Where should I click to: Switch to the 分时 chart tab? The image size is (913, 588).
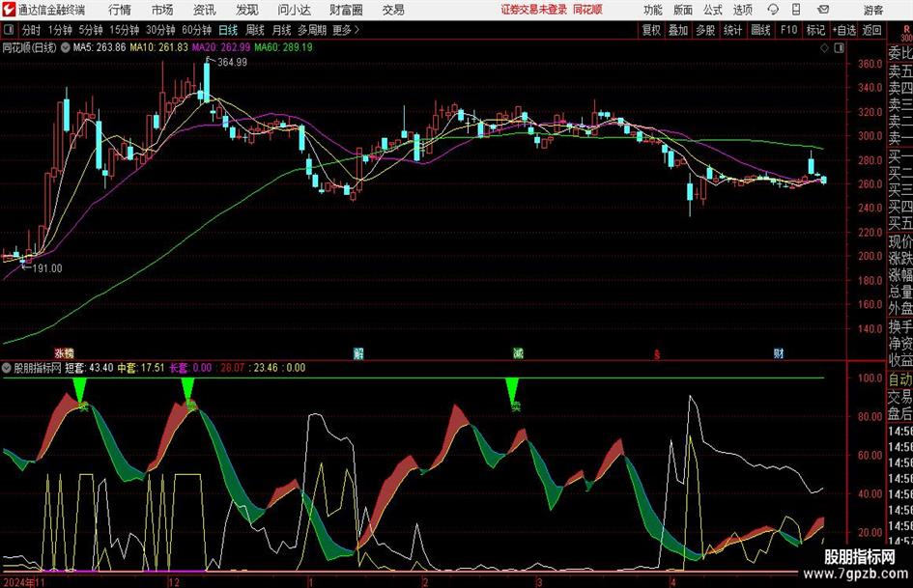[x=32, y=30]
